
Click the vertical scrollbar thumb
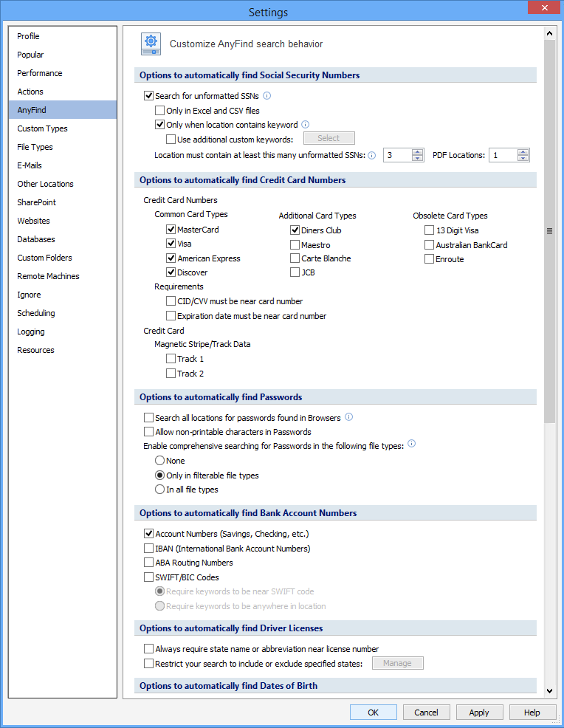pyautogui.click(x=549, y=230)
